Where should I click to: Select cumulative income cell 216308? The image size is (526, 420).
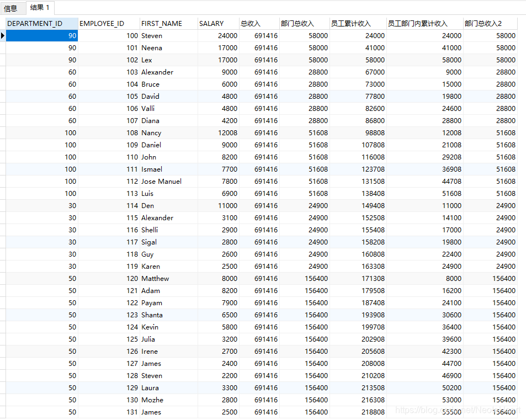(x=358, y=400)
